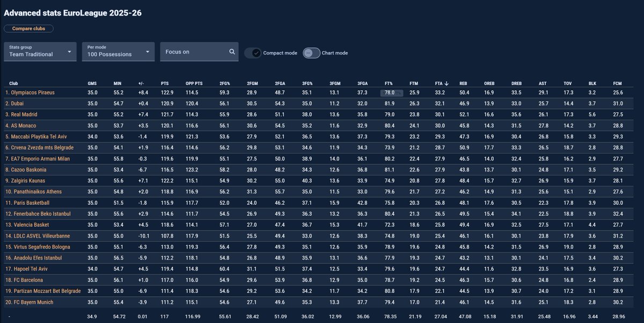Sort by the TOV column header
Screen dimensions: 644x323
(568, 83)
